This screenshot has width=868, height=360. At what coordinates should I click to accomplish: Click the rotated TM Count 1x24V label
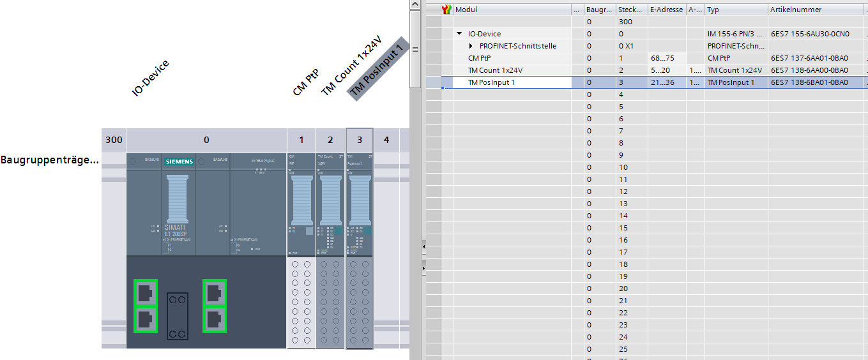(x=351, y=66)
